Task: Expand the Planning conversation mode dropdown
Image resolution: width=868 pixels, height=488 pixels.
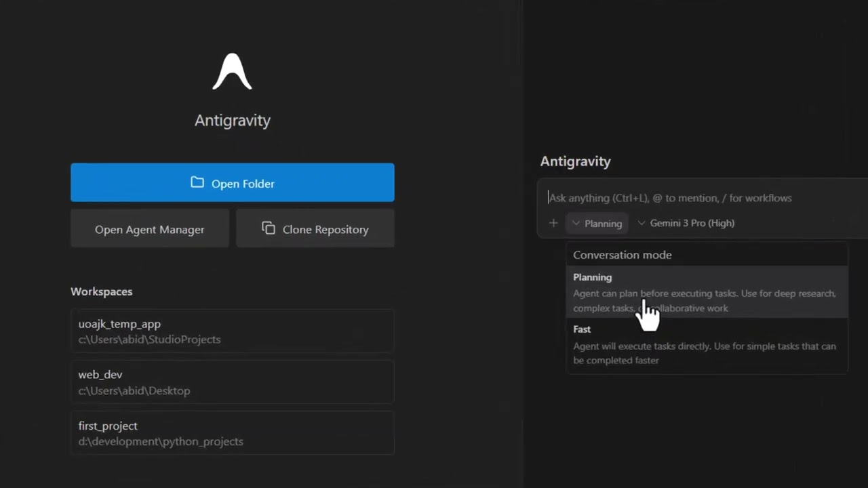Action: pos(597,223)
